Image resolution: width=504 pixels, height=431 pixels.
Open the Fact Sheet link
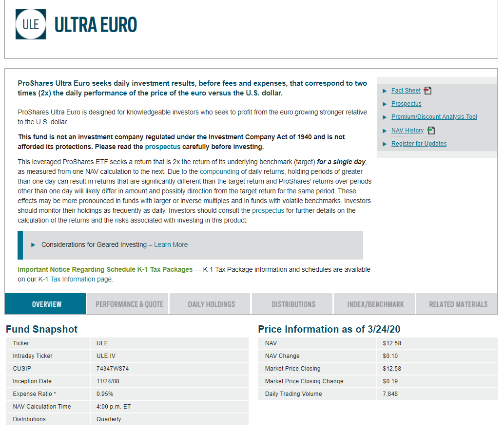click(406, 91)
